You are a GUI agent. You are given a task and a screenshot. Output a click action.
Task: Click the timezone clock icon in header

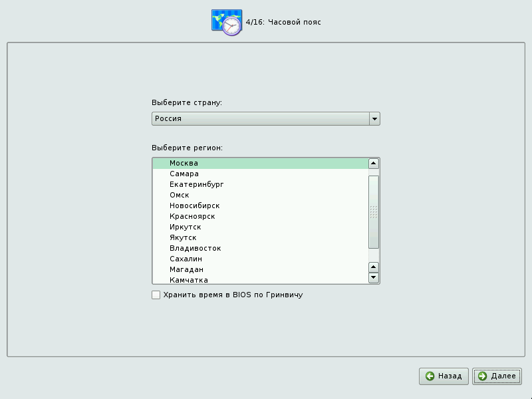click(226, 23)
